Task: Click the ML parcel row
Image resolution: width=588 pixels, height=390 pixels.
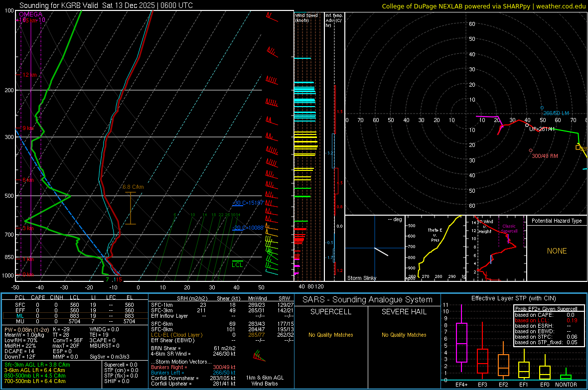Action: (75, 316)
